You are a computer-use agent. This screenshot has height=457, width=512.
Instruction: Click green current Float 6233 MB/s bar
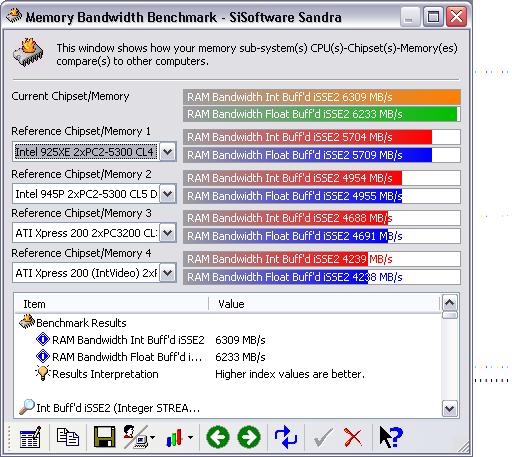pos(322,114)
